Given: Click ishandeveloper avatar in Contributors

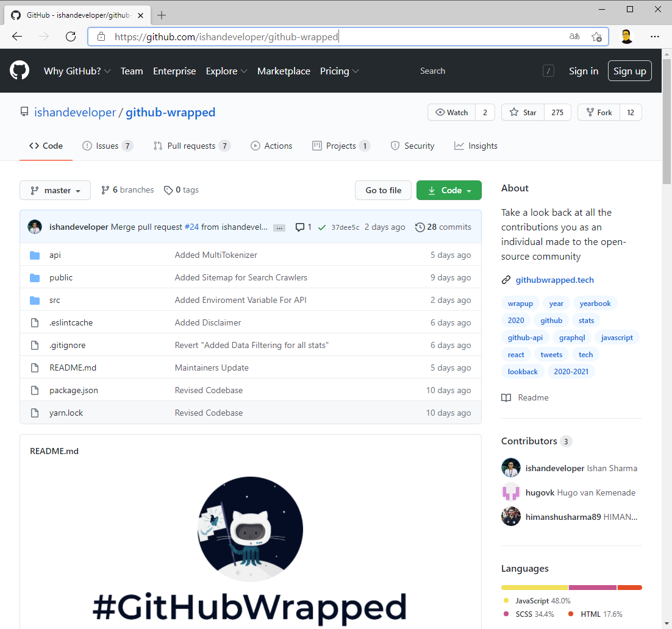Looking at the screenshot, I should coord(510,468).
